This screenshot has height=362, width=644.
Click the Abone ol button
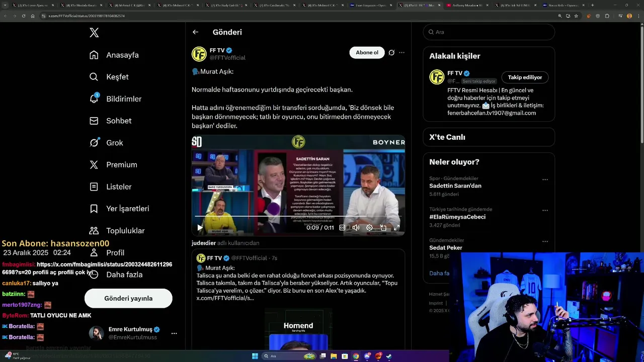(367, 52)
